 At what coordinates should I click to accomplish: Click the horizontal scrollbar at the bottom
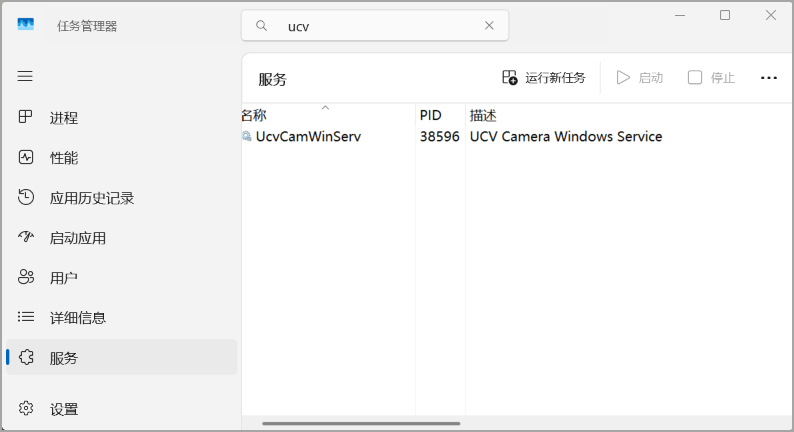tap(361, 423)
